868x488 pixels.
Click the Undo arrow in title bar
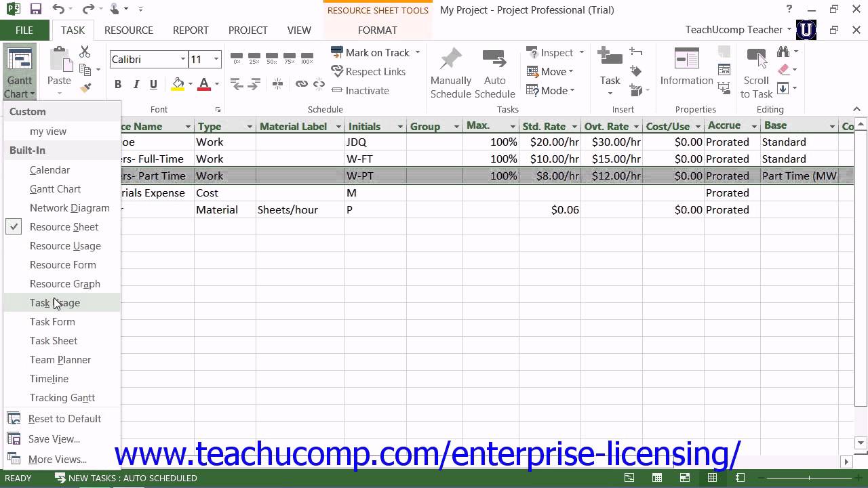pos(58,9)
